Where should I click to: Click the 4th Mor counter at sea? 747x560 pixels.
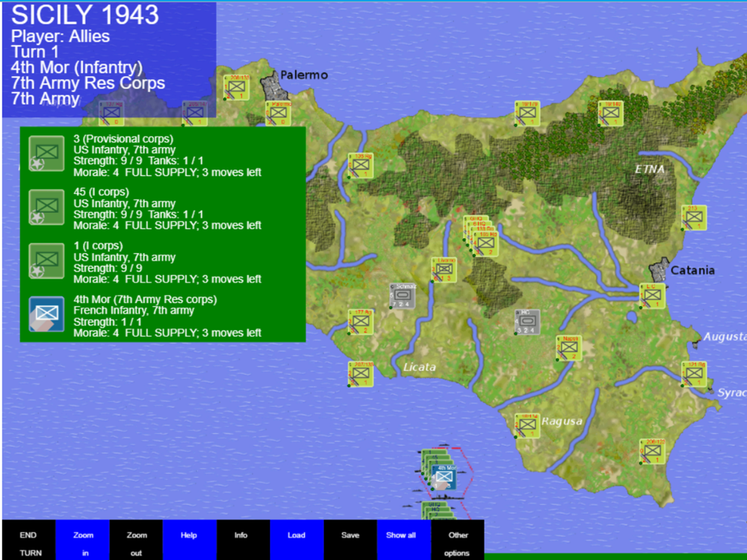click(x=444, y=477)
